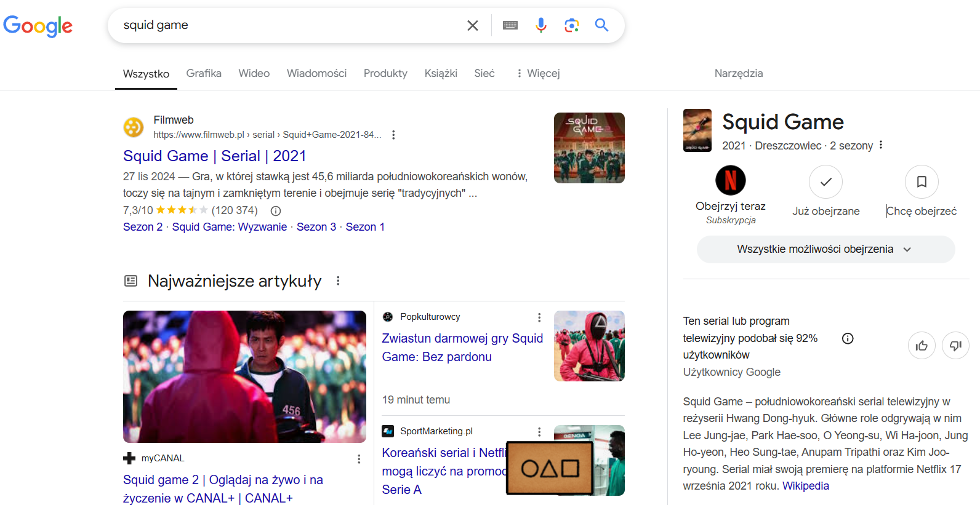Click the 7,3/10 rating text
Image resolution: width=980 pixels, height=505 pixels.
(138, 210)
